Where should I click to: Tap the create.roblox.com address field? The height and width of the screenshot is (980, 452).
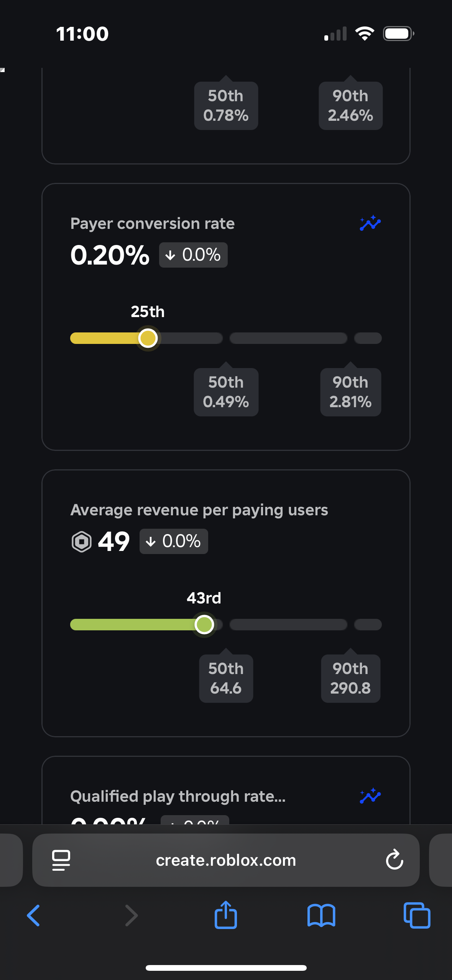226,860
